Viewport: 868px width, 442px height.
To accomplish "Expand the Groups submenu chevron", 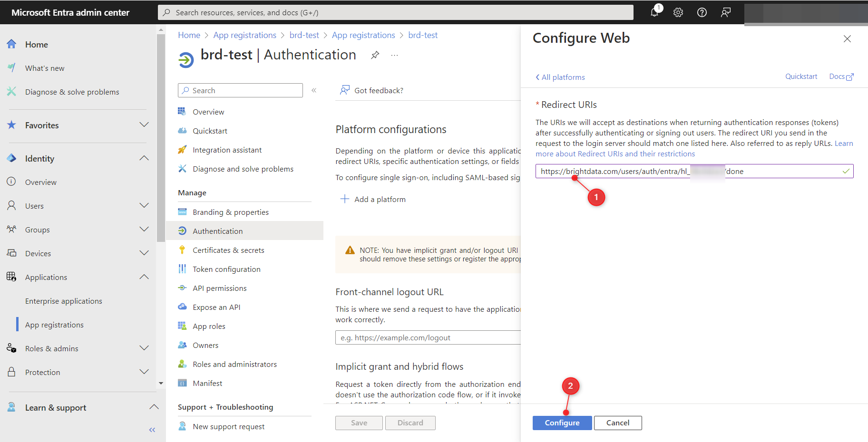I will click(x=144, y=230).
